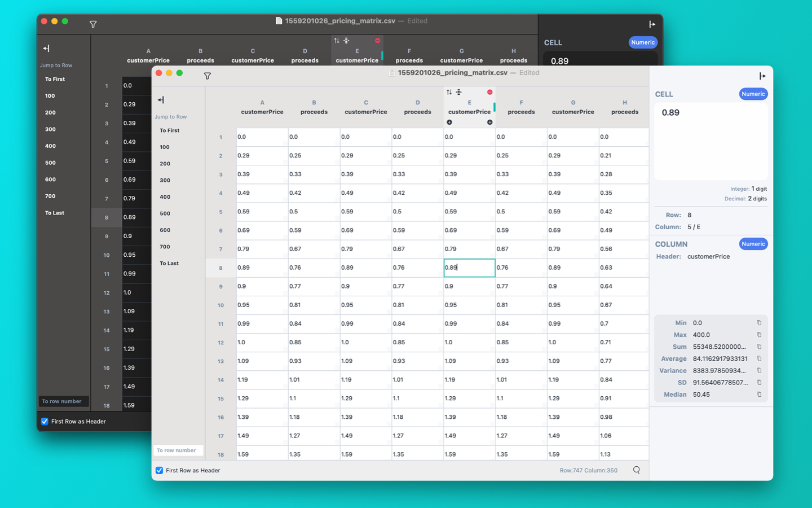The width and height of the screenshot is (812, 508).
Task: Click the COLUMN Numeric badge
Action: click(753, 244)
